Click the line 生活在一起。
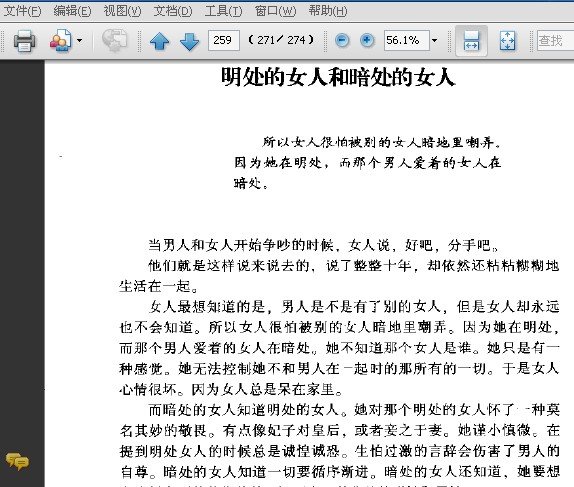Viewport: 574px width, 487px height. 159,286
